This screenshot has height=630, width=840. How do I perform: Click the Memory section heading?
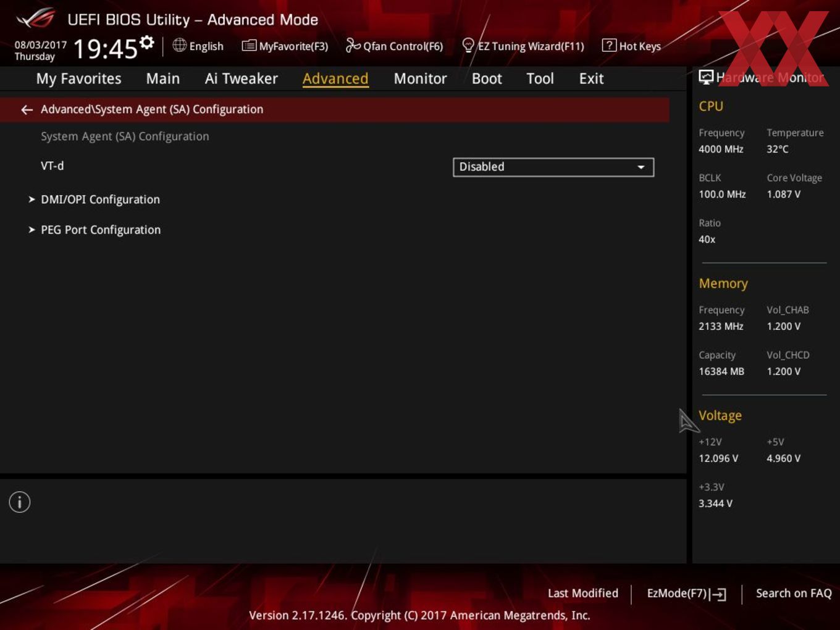pyautogui.click(x=723, y=283)
